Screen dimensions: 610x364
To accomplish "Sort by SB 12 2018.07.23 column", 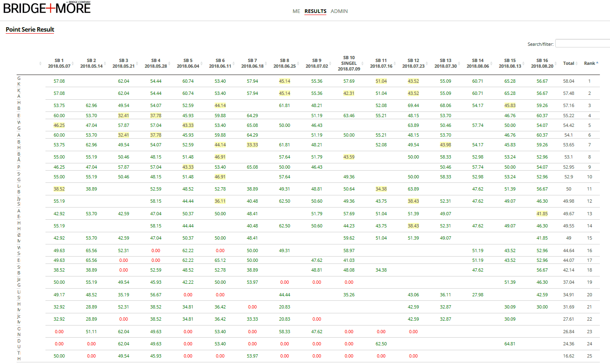I will 413,63.
